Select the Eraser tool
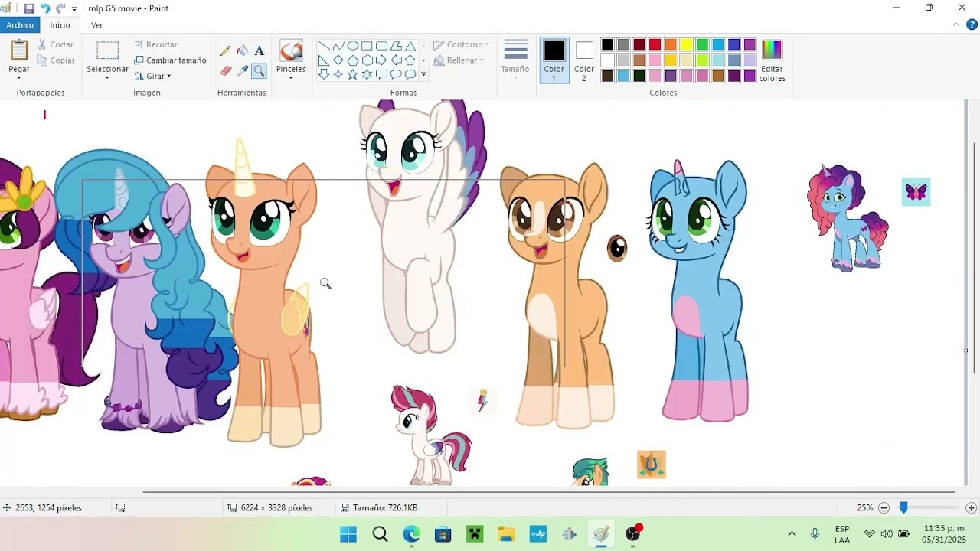980x551 pixels. click(225, 70)
